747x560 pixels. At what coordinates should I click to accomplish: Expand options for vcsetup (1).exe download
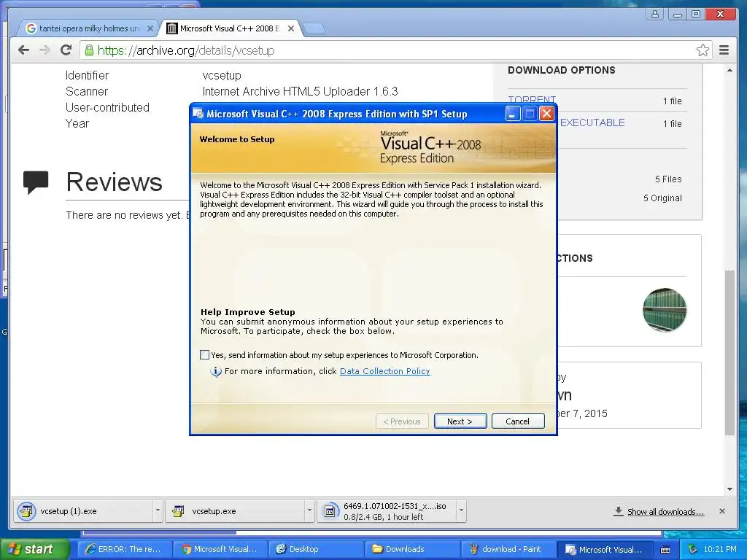[x=158, y=511]
